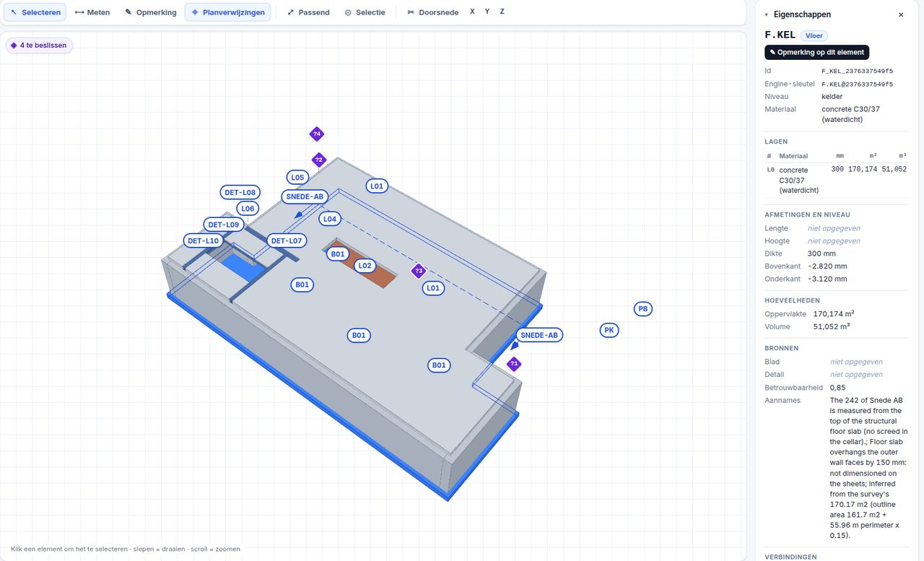Click the L0 layer row in Lagen

[837, 180]
